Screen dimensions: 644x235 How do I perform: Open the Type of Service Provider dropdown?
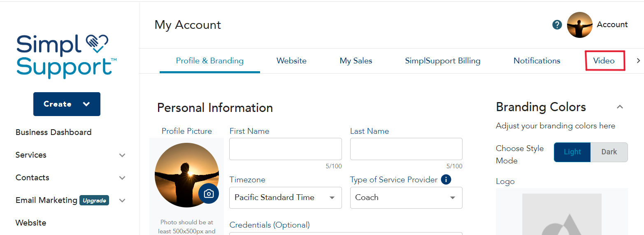click(x=406, y=198)
